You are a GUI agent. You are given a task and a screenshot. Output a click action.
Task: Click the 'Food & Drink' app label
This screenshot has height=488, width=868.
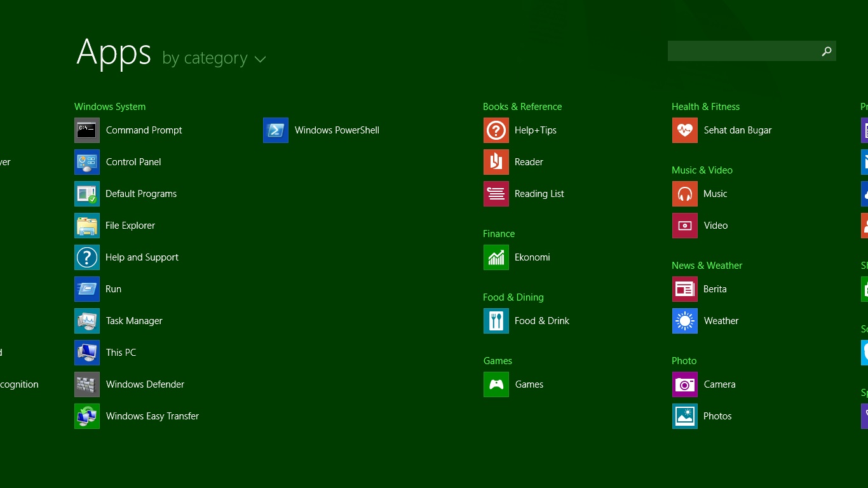(542, 321)
